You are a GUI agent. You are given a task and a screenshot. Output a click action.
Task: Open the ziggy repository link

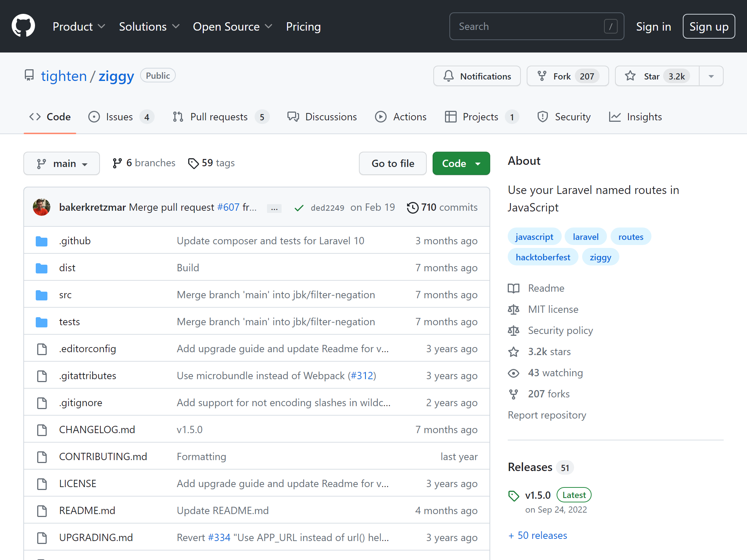116,76
